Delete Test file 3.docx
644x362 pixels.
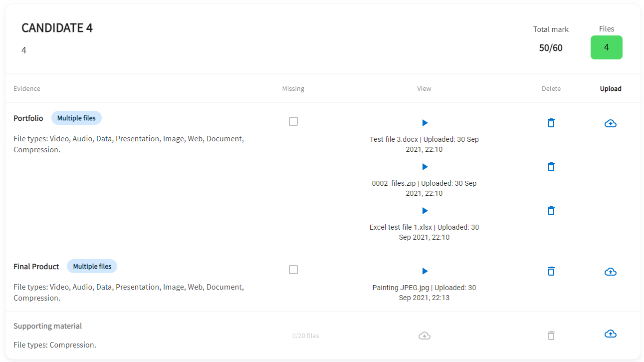(551, 123)
